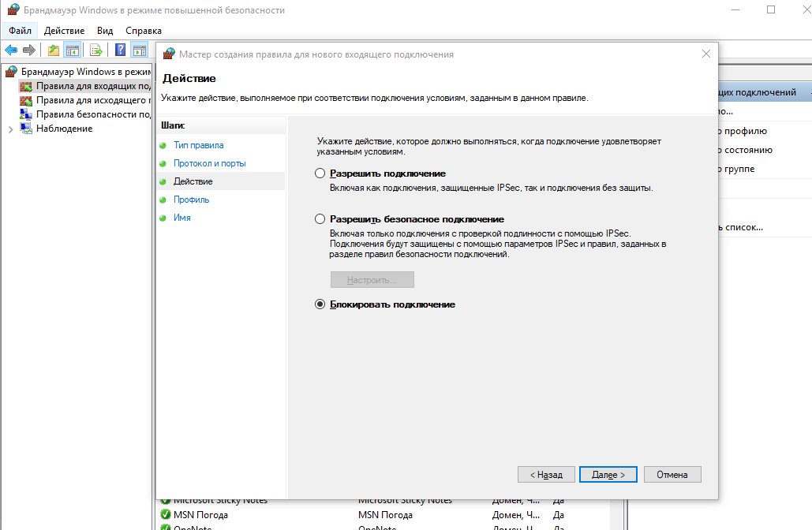Click the root Брандмауэр tree node icon
This screenshot has height=530, width=812.
coord(11,72)
